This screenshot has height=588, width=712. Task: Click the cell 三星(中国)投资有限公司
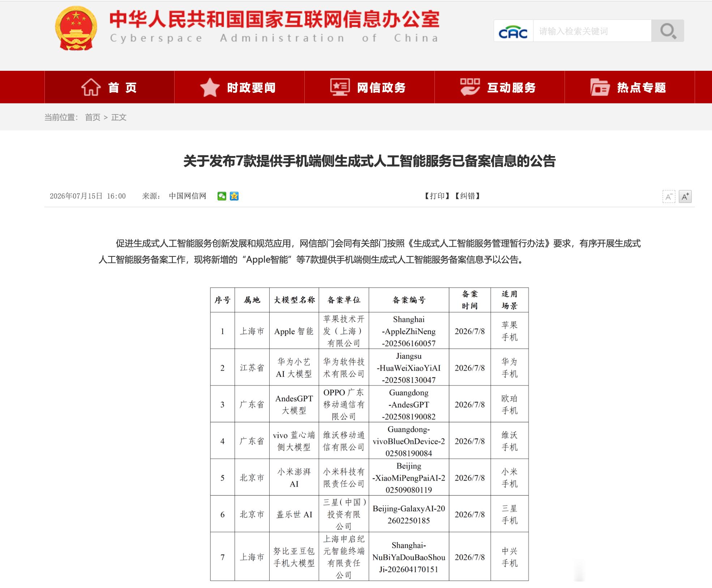(x=344, y=514)
